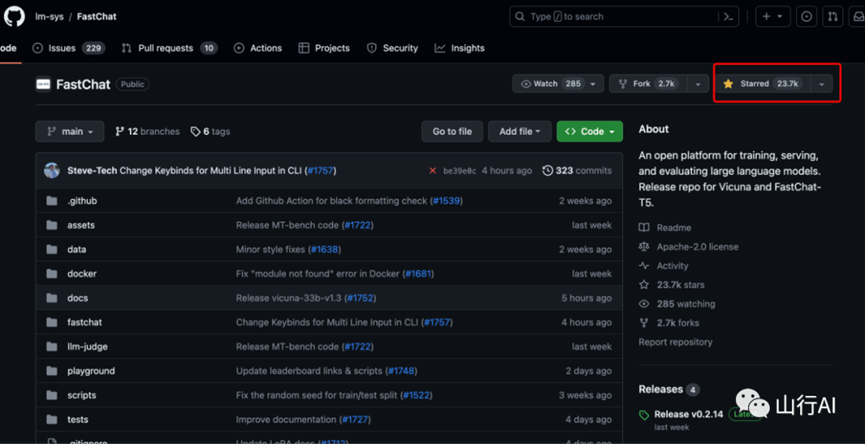The width and height of the screenshot is (865, 444).
Task: Open the 323 commits history link
Action: click(x=577, y=171)
